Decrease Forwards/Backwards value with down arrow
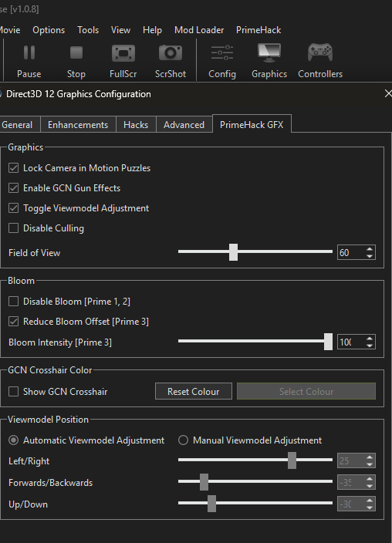This screenshot has width=392, height=543. 370,486
